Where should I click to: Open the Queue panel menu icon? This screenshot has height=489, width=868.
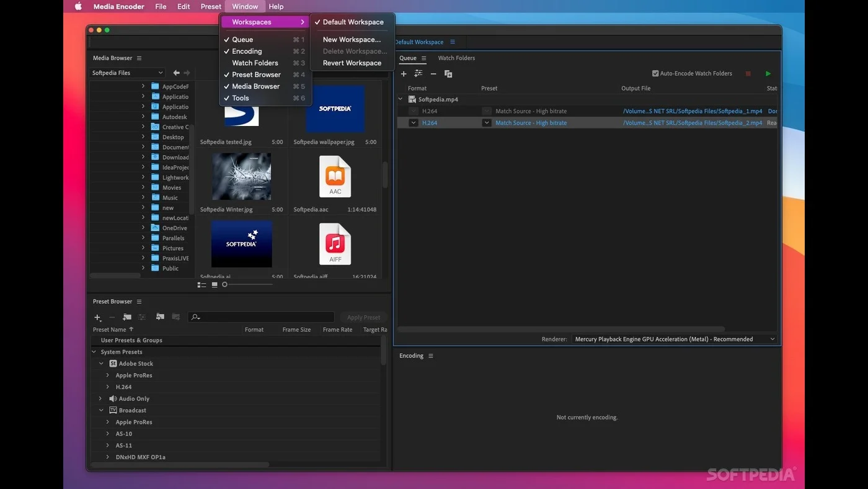(x=424, y=58)
